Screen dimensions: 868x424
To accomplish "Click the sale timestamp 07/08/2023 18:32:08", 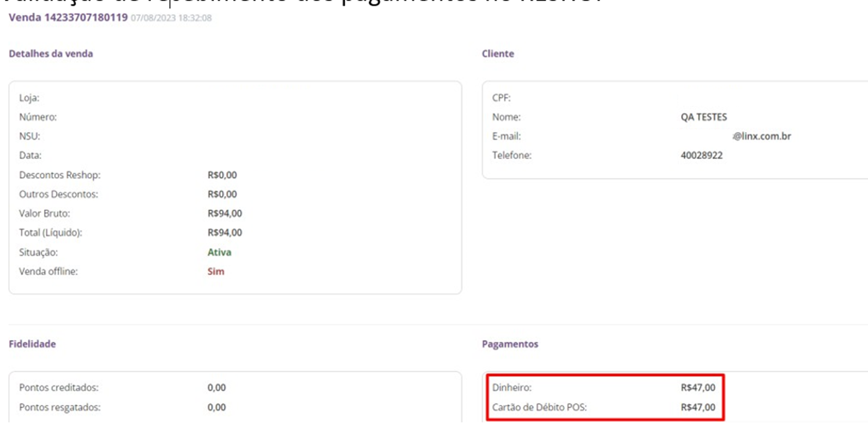I will pos(171,18).
